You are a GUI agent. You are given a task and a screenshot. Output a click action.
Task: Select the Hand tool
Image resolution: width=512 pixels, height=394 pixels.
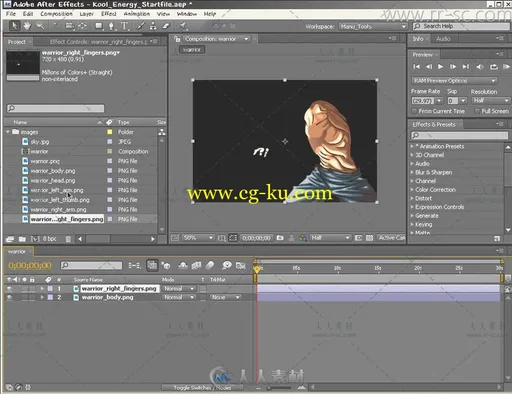(x=27, y=26)
